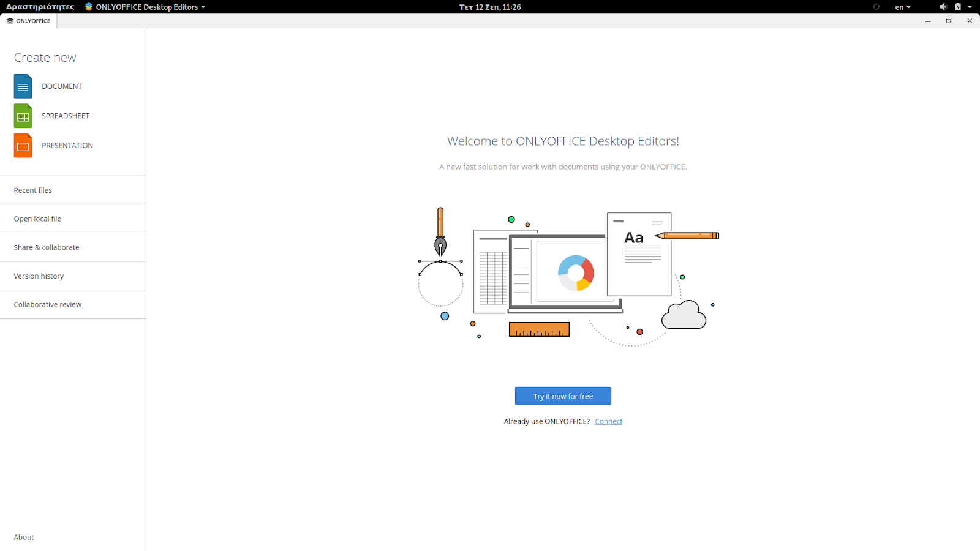The width and height of the screenshot is (980, 551).
Task: Follow the Connect link
Action: 608,421
